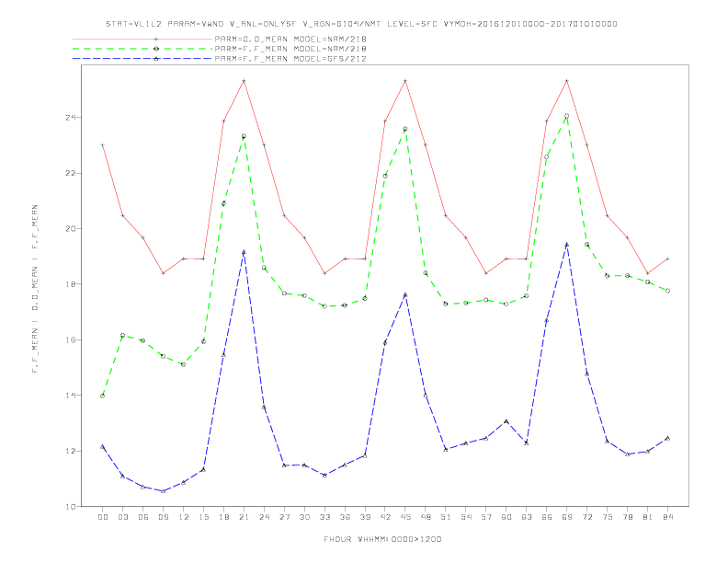Click y-axis tick label 20
728x563 pixels.
[x=71, y=228]
